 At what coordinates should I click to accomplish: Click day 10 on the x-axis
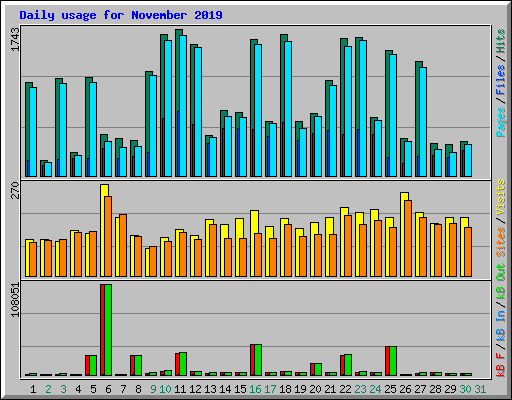(x=165, y=389)
